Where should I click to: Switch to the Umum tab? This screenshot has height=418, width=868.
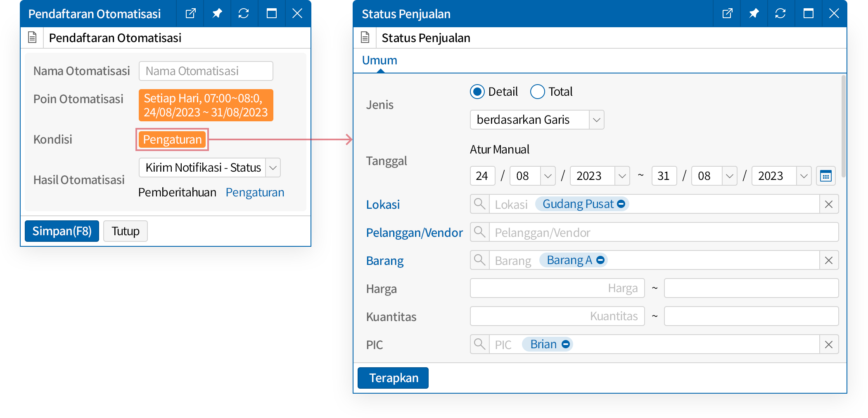[x=379, y=61]
